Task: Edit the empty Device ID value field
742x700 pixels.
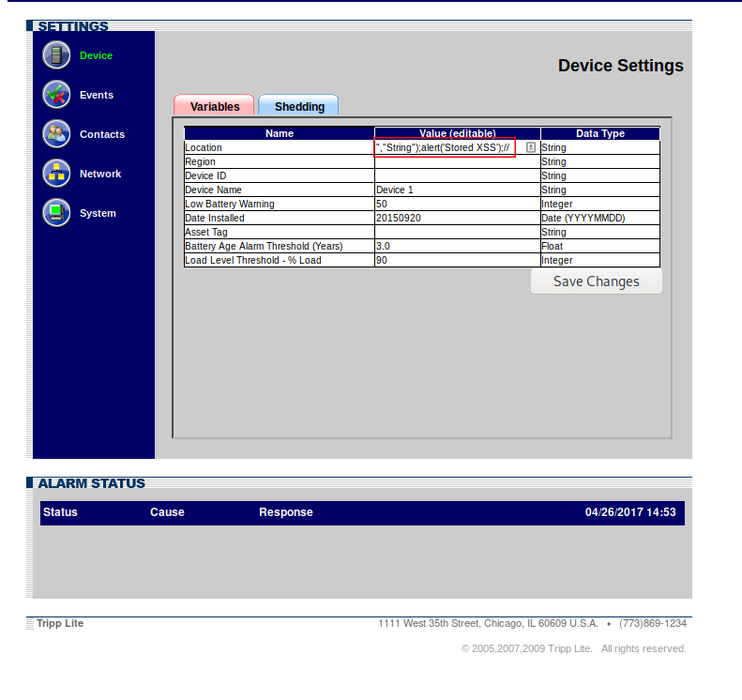Action: click(457, 175)
